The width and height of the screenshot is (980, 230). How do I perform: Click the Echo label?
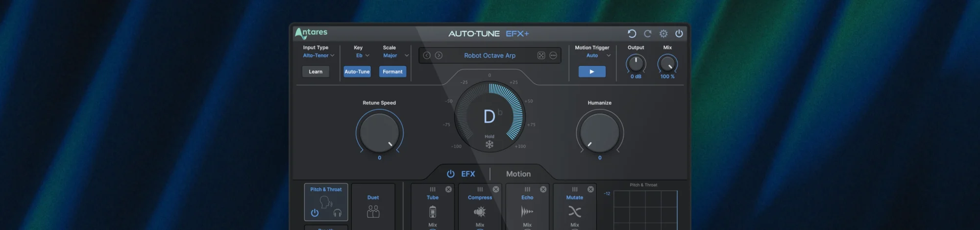527,198
